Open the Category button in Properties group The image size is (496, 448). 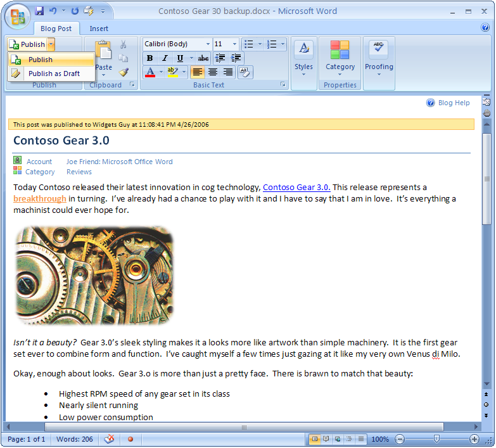(340, 59)
